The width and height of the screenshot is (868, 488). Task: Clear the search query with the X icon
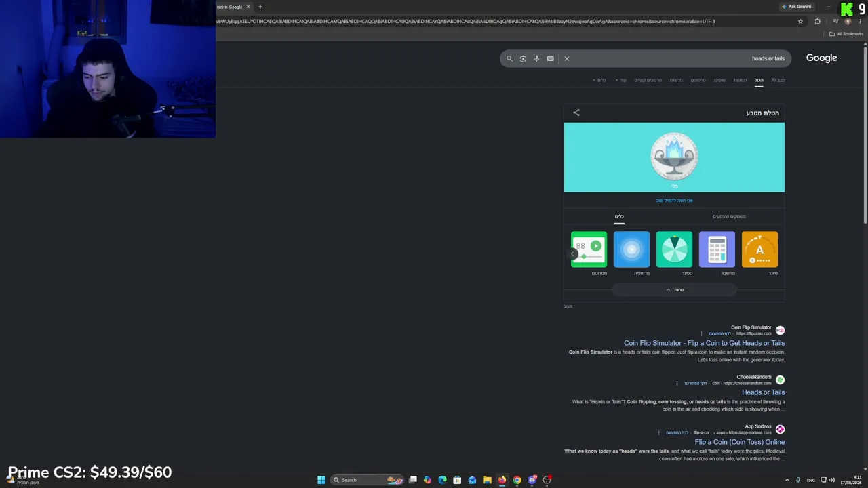pos(567,58)
